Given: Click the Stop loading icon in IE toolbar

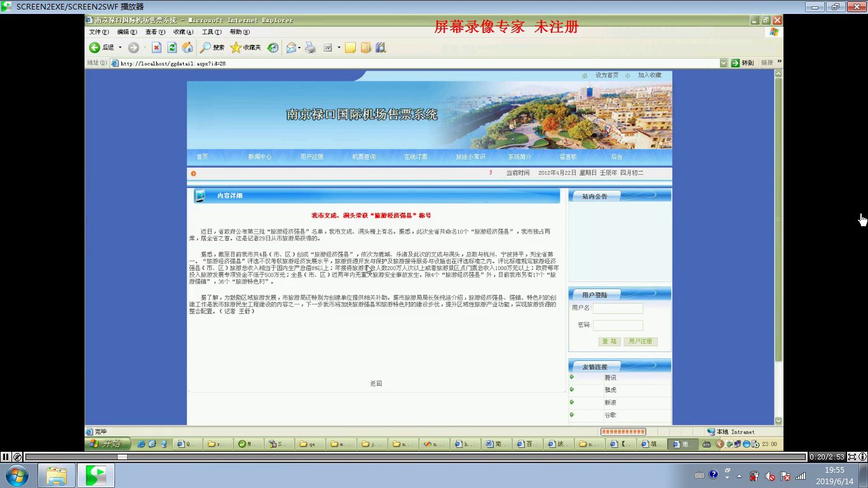Looking at the screenshot, I should 156,48.
